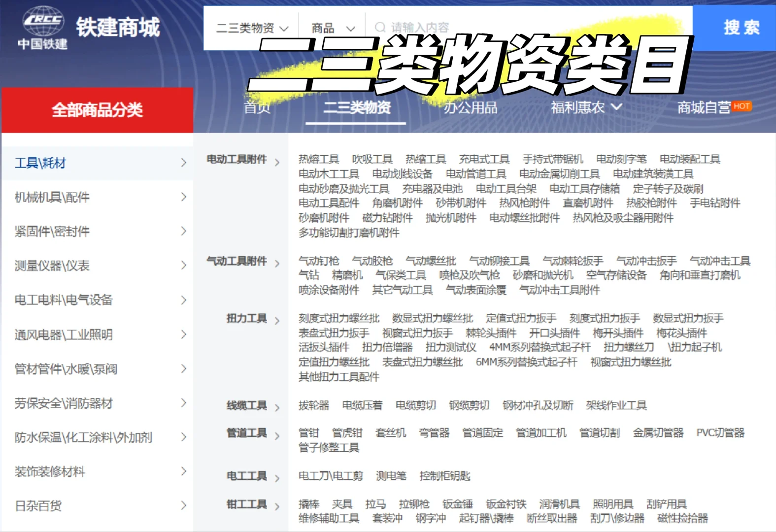
Task: Expand the 装饰装修材料 category arrow
Action: click(x=184, y=471)
